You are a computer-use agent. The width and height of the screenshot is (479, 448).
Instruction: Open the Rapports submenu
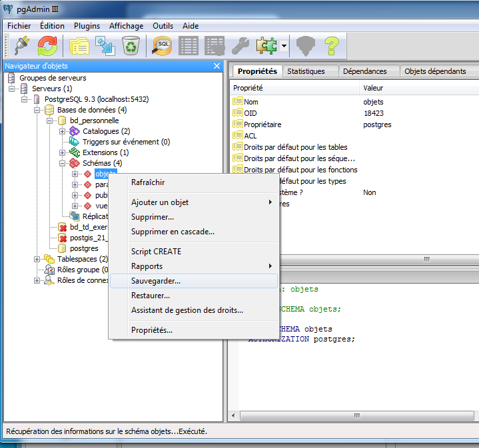tap(194, 266)
